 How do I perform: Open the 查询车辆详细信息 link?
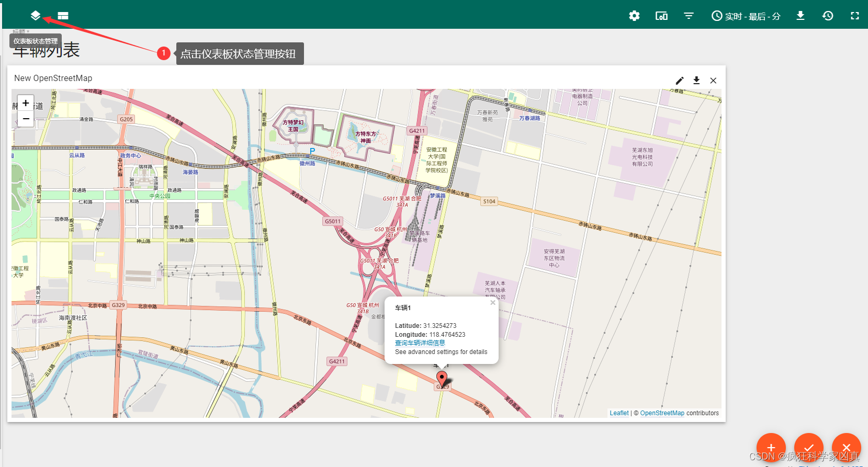(x=420, y=343)
